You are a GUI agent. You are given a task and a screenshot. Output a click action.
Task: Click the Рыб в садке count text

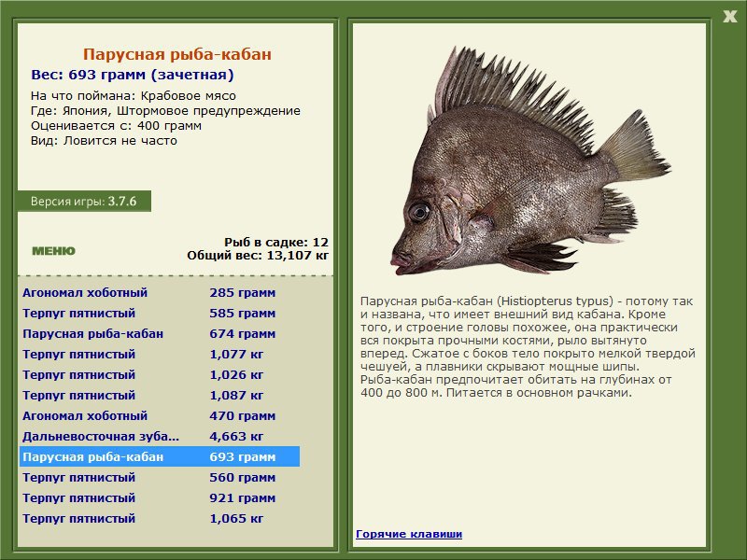pos(276,243)
